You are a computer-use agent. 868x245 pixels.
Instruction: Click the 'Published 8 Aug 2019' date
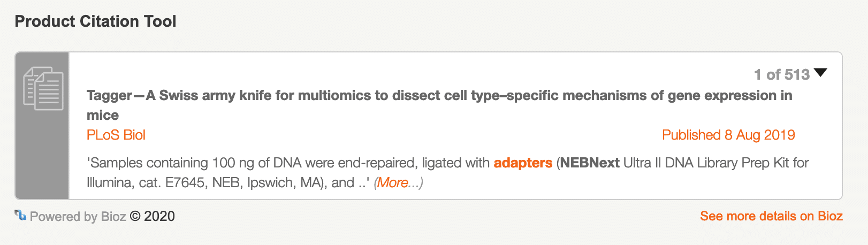point(728,135)
